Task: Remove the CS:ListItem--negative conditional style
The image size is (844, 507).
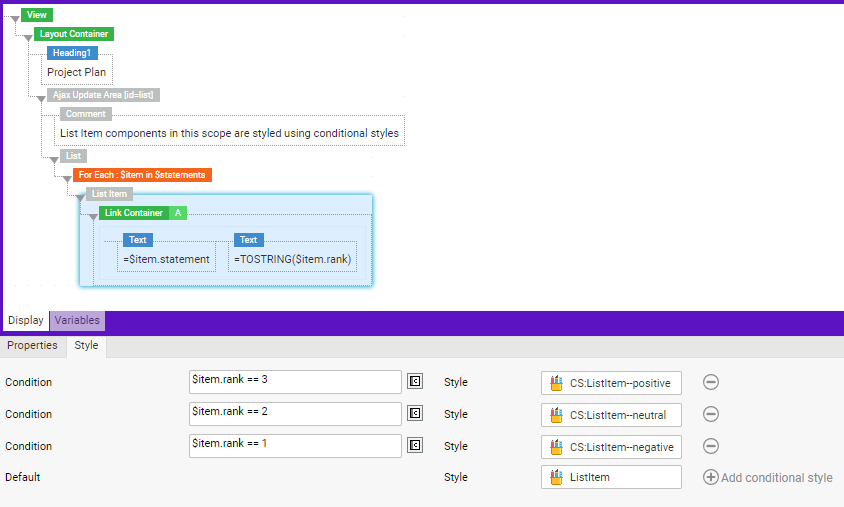Action: pyautogui.click(x=711, y=446)
